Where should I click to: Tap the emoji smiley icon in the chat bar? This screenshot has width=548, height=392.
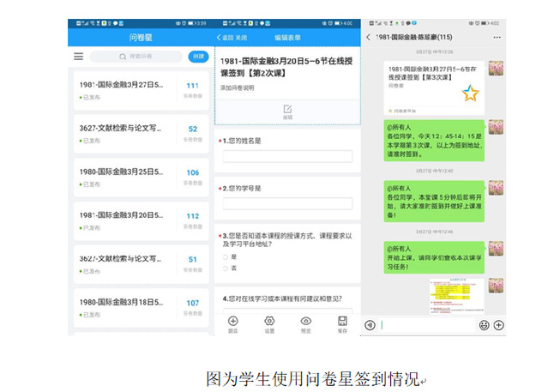[x=485, y=325]
